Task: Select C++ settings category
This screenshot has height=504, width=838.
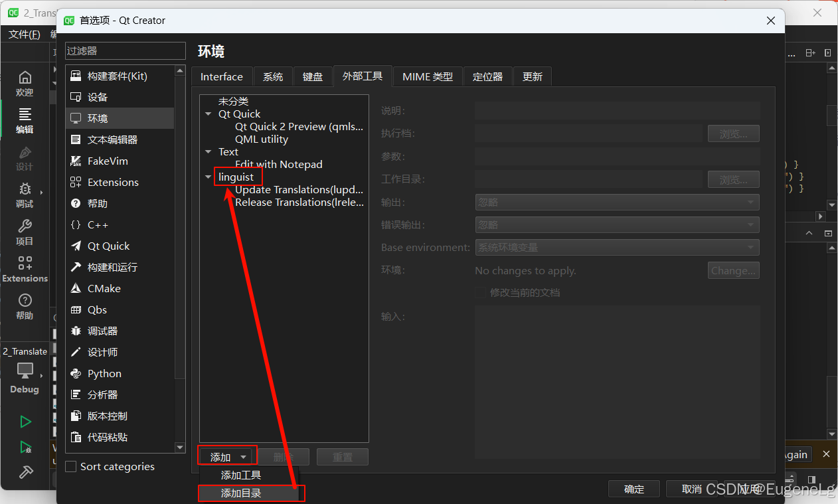Action: click(x=120, y=224)
